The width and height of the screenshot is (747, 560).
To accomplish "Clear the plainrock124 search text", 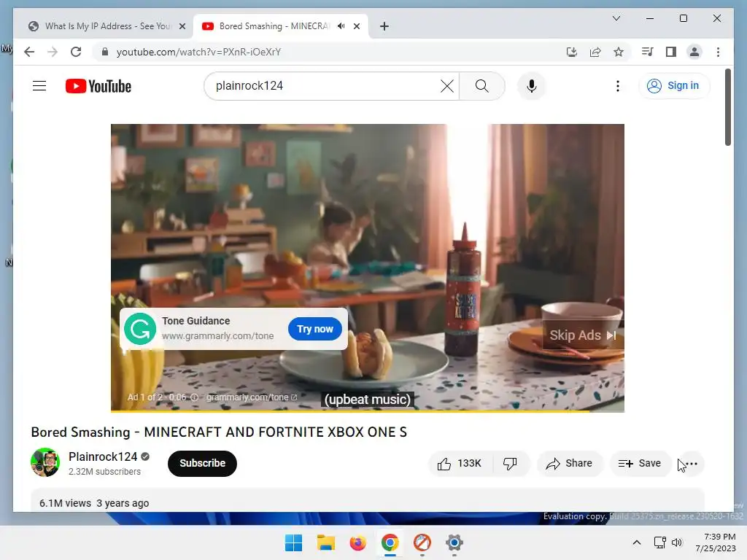I will pyautogui.click(x=447, y=86).
